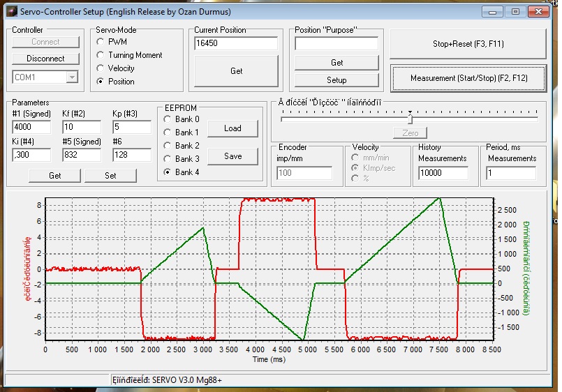
Task: Click the 8 500 time-axis label
Action: 491,349
